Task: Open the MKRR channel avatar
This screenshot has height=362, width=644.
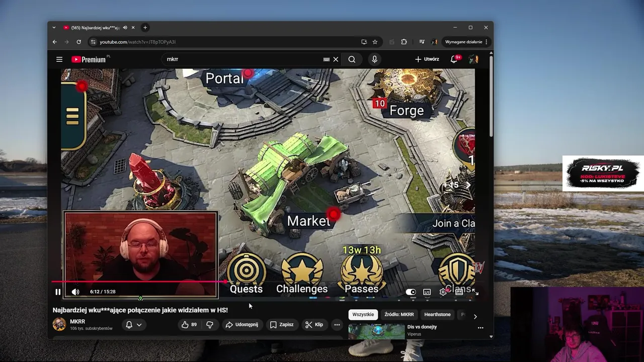Action: (x=59, y=324)
